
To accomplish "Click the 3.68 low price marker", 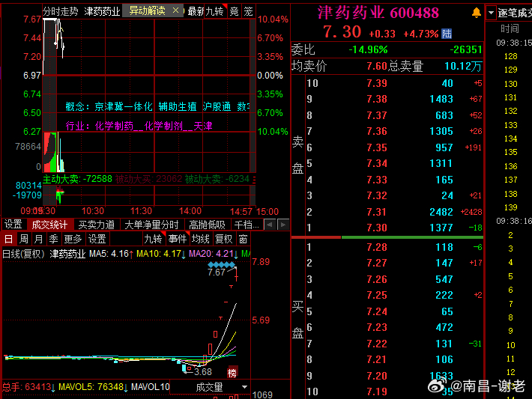I will coord(203,372).
